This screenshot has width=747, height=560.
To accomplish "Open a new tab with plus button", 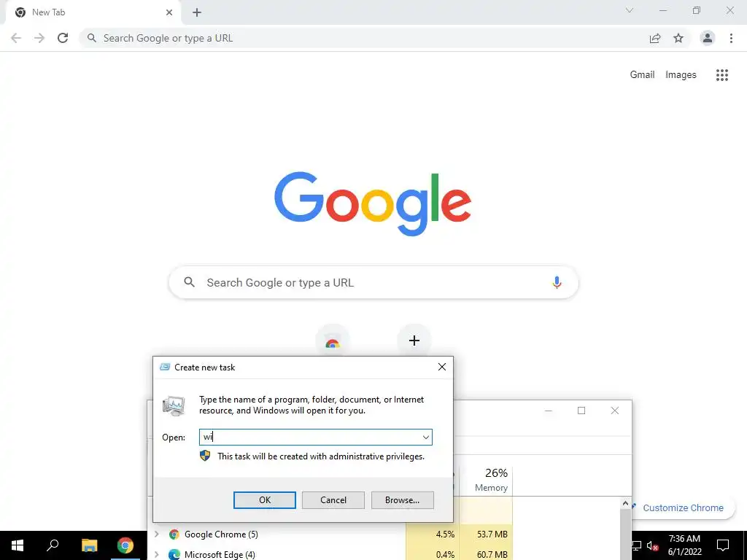I will point(197,12).
